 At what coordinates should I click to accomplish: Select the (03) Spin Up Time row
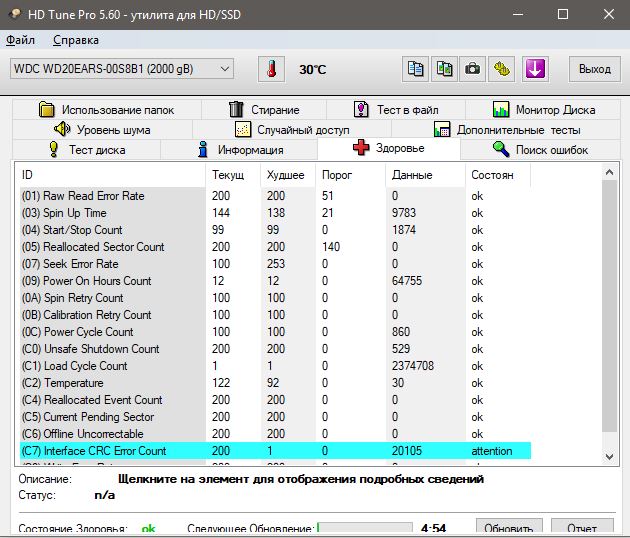coord(275,213)
